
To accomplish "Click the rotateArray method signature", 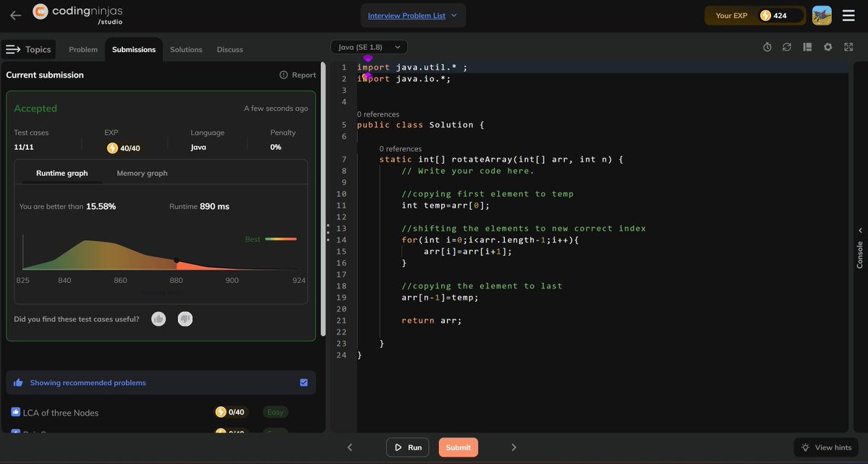I will pos(501,159).
